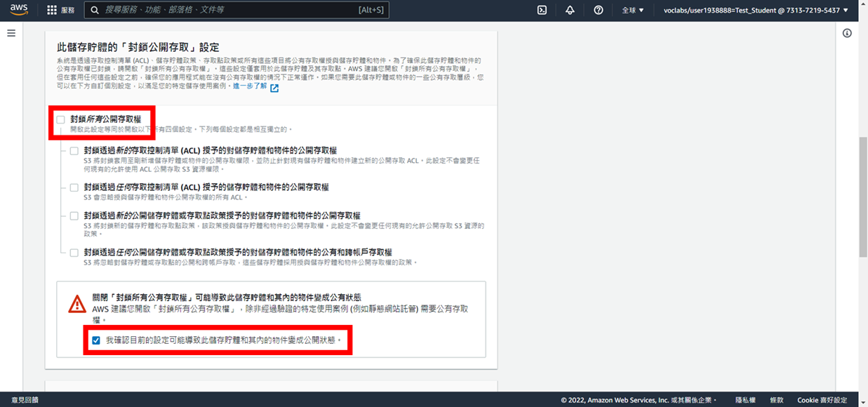Launch the CloudShell terminal icon

click(542, 10)
